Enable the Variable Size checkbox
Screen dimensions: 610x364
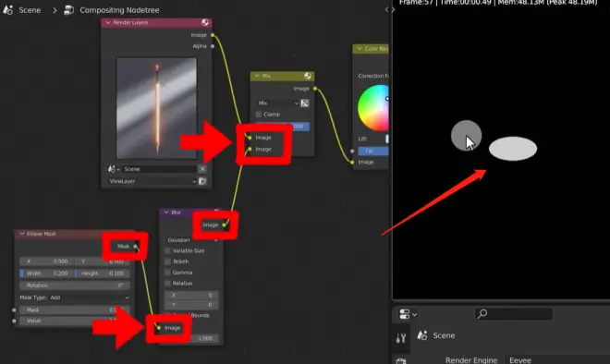click(168, 251)
